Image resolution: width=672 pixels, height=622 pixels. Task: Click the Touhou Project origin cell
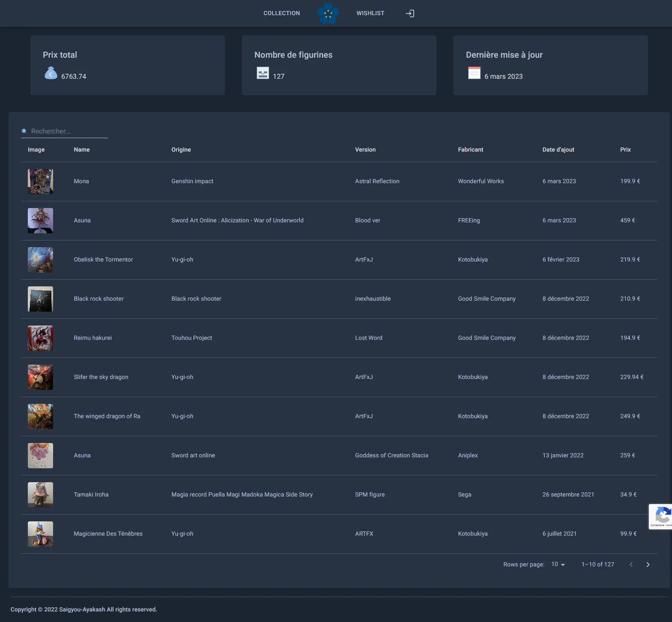click(192, 338)
